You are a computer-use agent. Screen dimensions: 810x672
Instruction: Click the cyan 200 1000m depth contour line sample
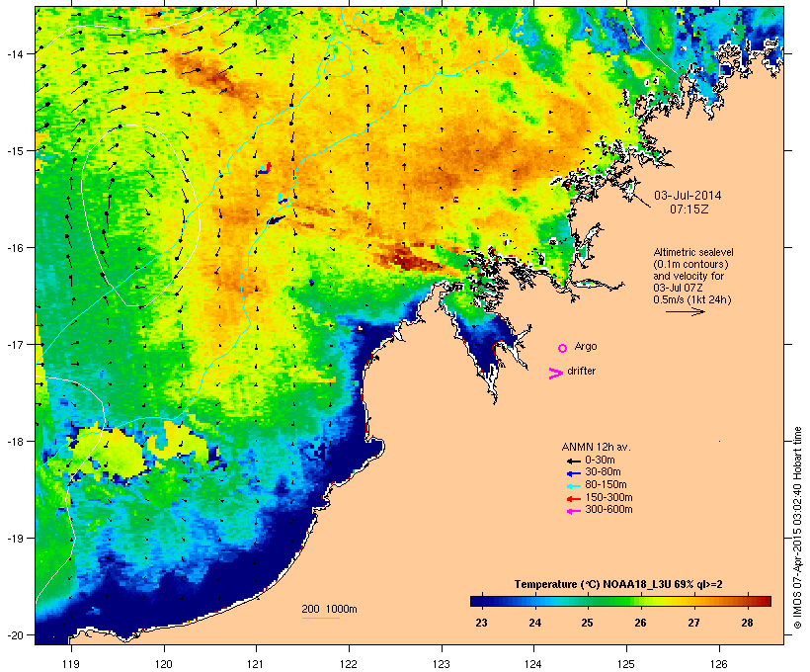pos(321,618)
